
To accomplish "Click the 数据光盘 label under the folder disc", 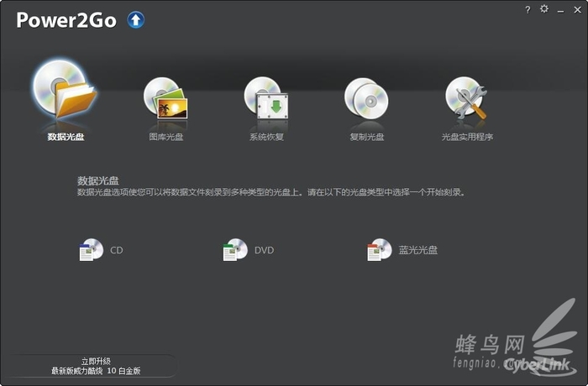I will [x=66, y=137].
